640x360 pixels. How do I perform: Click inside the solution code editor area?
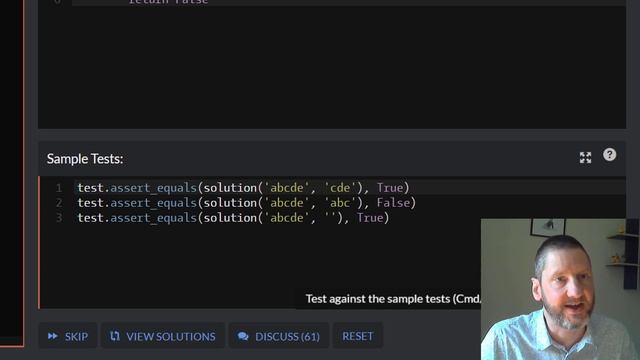pos(332,65)
